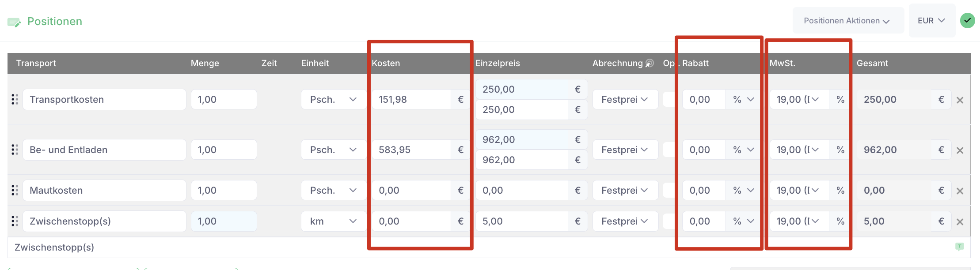Toggle the Op. checkbox for Zwischenstopp(s)

[669, 221]
